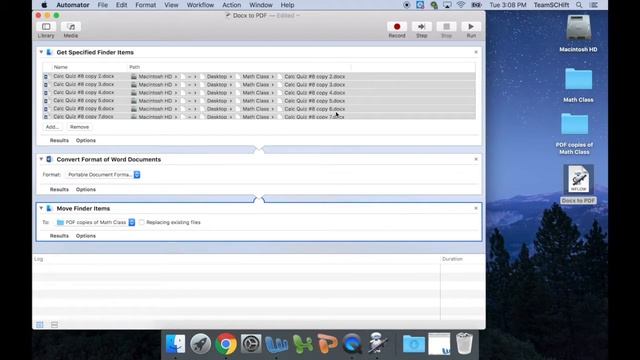Select row Calc Quiz #8 copy 2.docx
640x360 pixels.
tap(259, 76)
